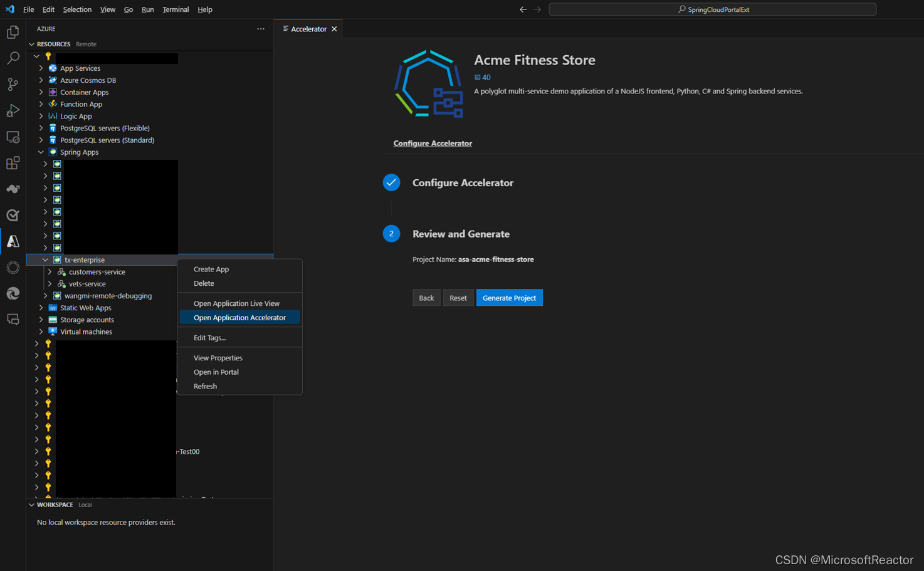Click the Reset button

coord(458,298)
